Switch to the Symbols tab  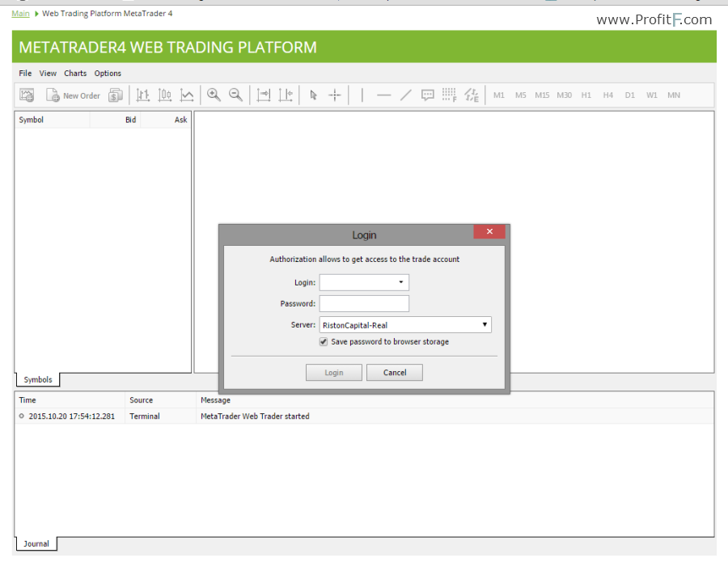(38, 379)
